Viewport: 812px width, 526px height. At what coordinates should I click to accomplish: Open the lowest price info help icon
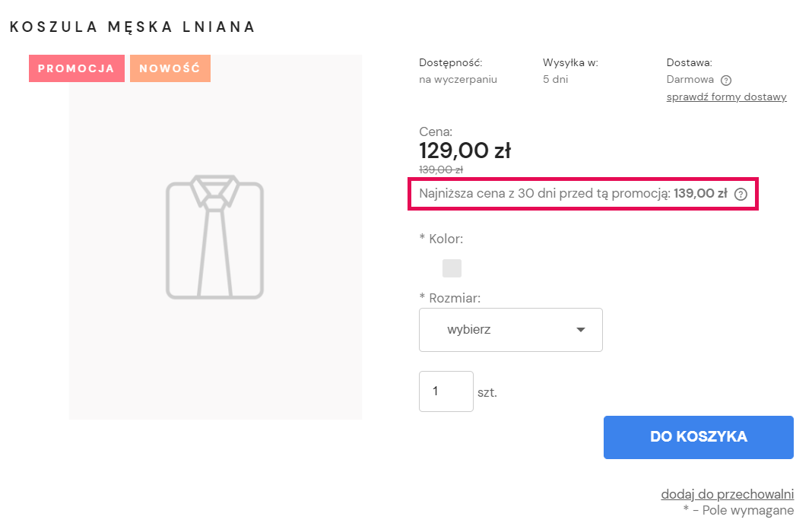click(x=741, y=194)
